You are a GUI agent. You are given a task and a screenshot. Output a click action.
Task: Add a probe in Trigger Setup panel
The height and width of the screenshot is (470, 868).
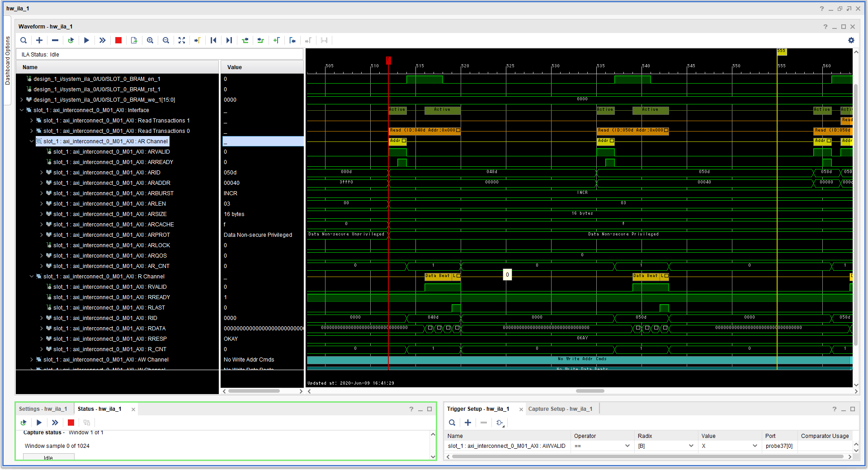(468, 423)
